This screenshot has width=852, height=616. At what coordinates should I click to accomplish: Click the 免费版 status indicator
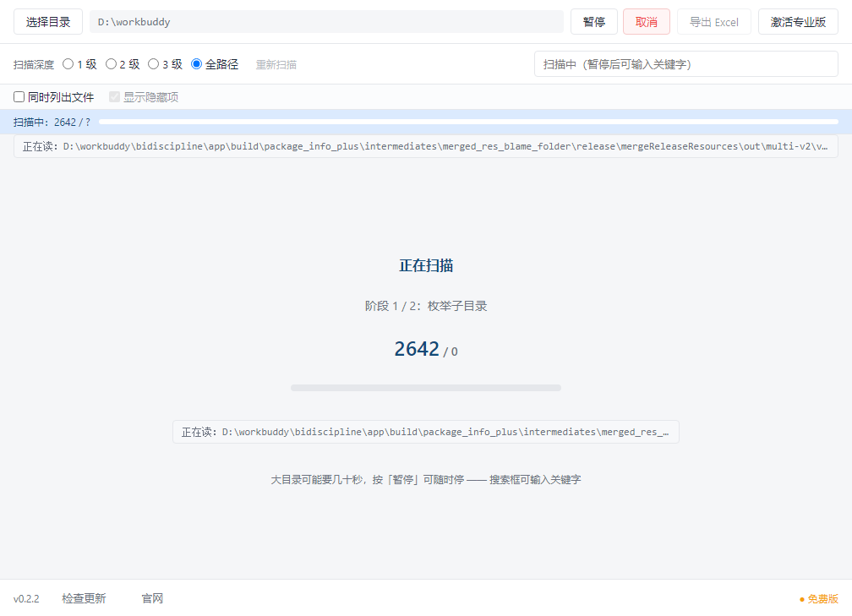point(819,598)
